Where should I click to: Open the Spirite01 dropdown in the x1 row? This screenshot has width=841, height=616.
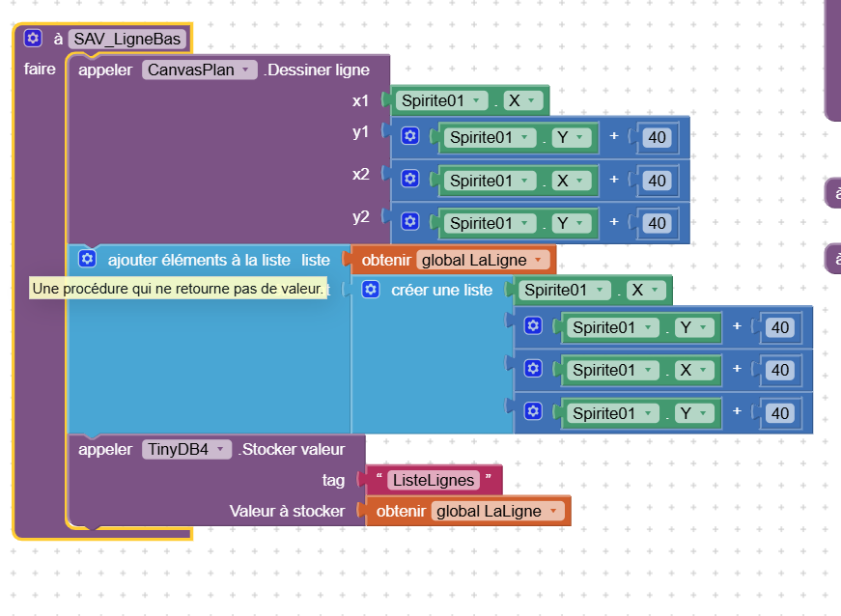[440, 100]
